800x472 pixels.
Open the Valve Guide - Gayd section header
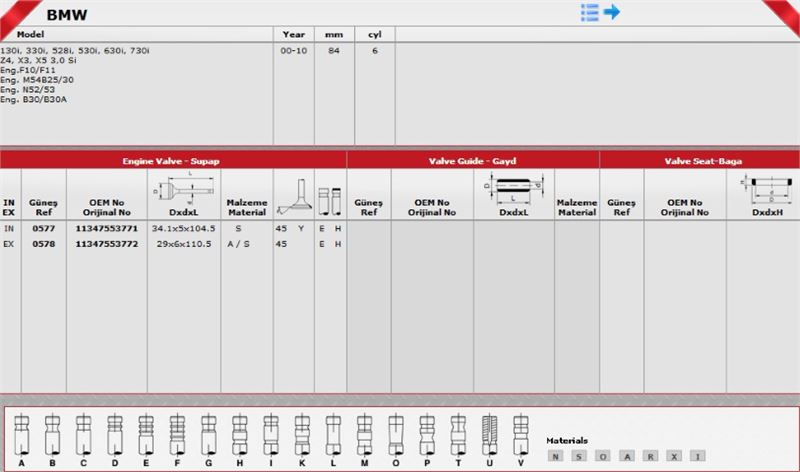pos(473,161)
